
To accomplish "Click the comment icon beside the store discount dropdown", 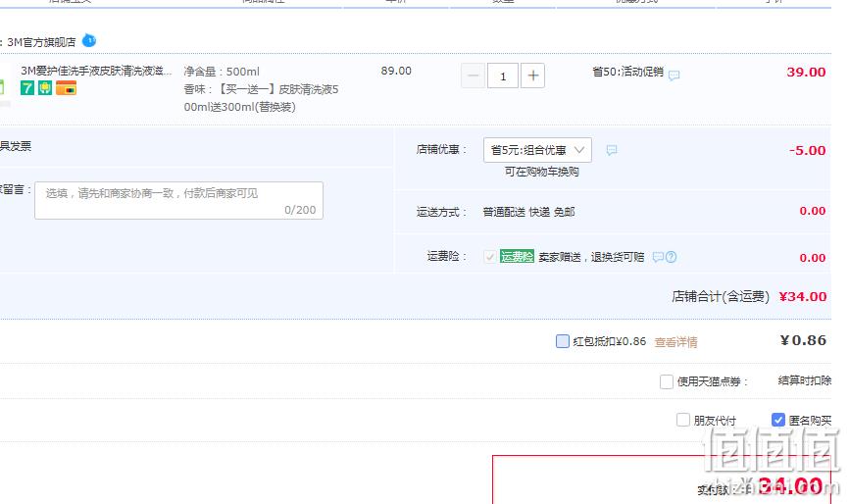I will [612, 150].
